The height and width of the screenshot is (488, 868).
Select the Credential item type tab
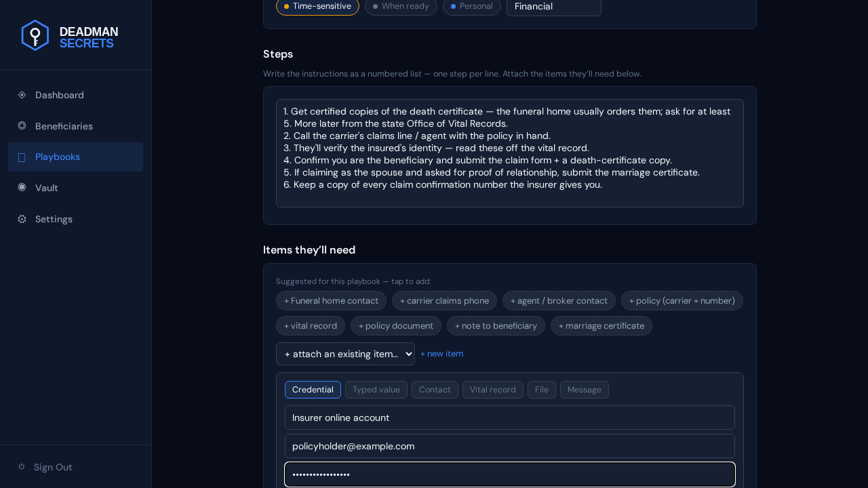pyautogui.click(x=313, y=390)
